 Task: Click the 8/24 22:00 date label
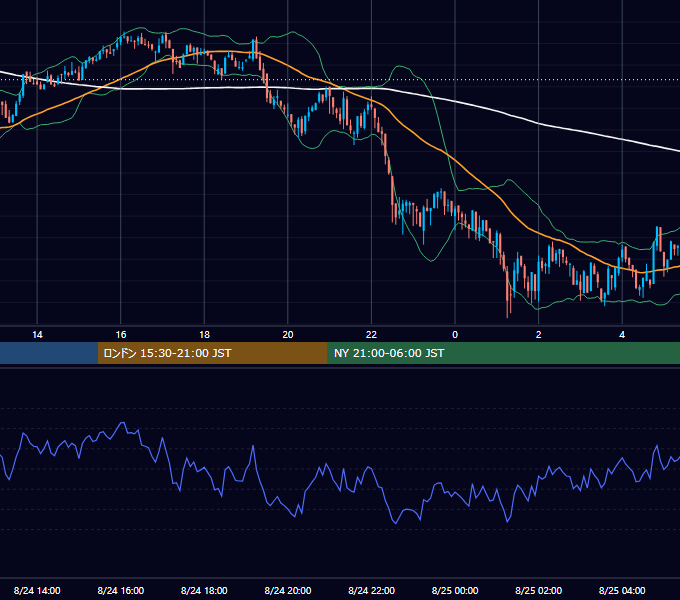(371, 590)
